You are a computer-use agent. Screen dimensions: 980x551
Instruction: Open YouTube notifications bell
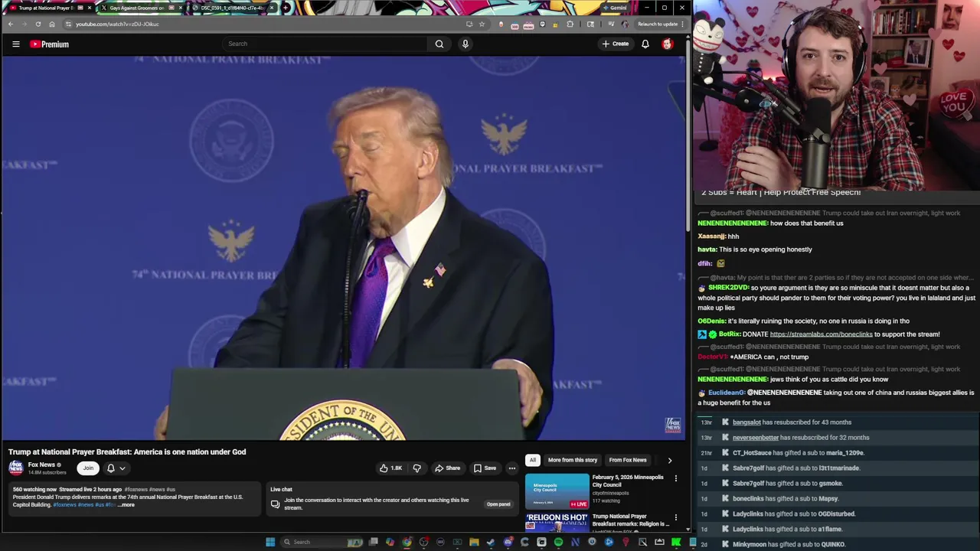[x=645, y=44]
